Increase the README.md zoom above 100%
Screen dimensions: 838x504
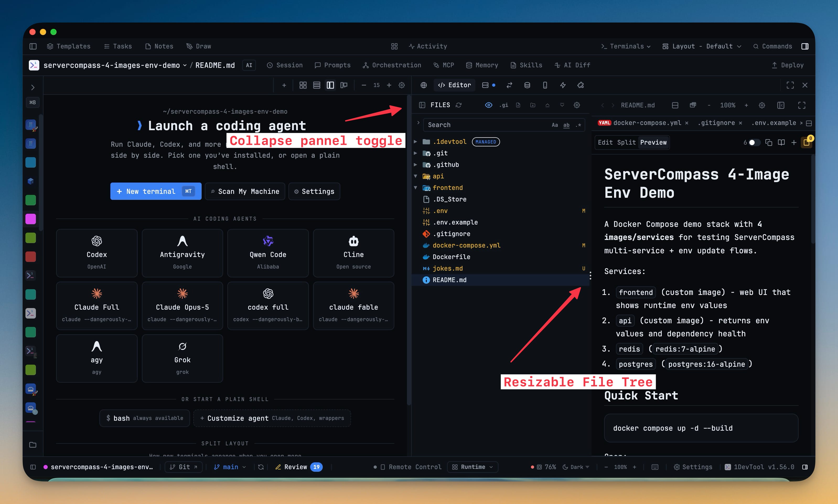click(746, 105)
